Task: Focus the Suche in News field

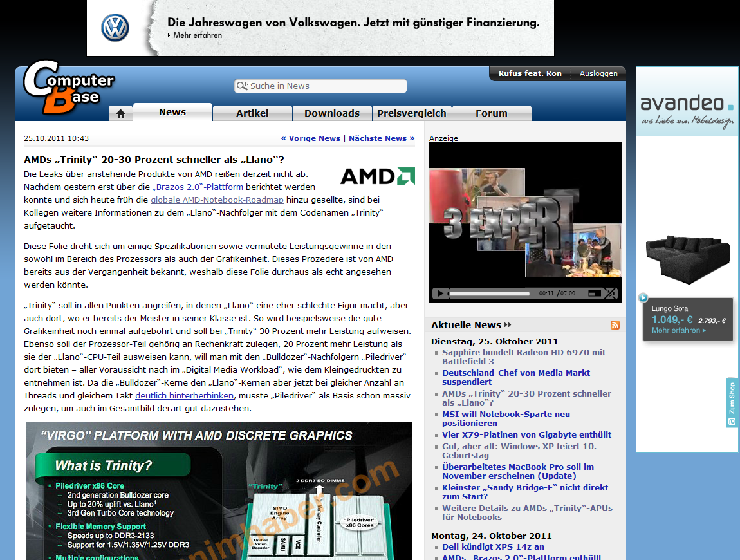Action: [x=320, y=86]
